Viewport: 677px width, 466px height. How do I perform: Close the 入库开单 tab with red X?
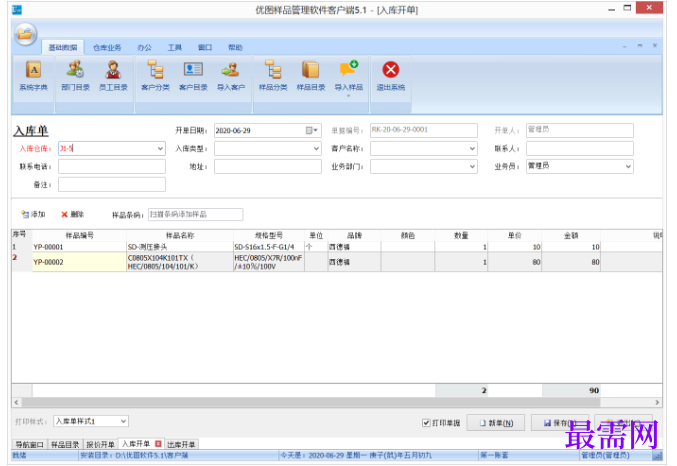click(x=158, y=444)
